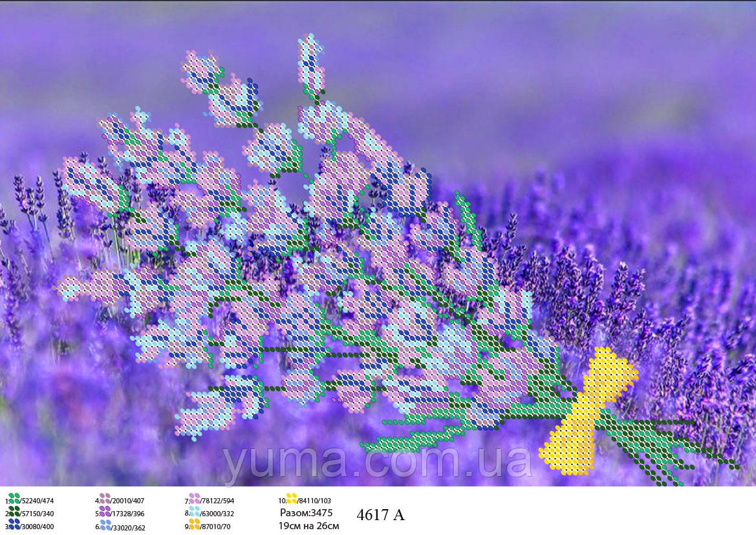This screenshot has height=535, width=756.
Task: Click the bead code 52240/474 label
Action: [37, 501]
